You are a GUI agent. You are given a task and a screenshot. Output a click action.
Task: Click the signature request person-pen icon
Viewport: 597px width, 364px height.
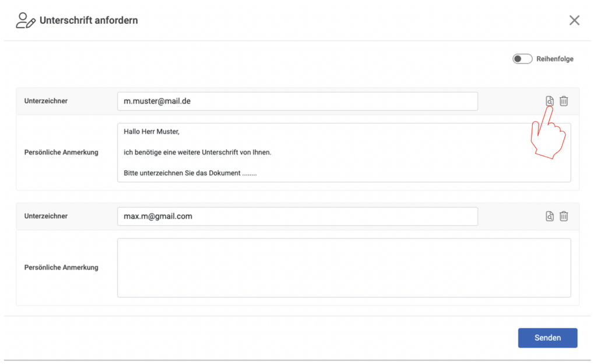click(x=26, y=20)
